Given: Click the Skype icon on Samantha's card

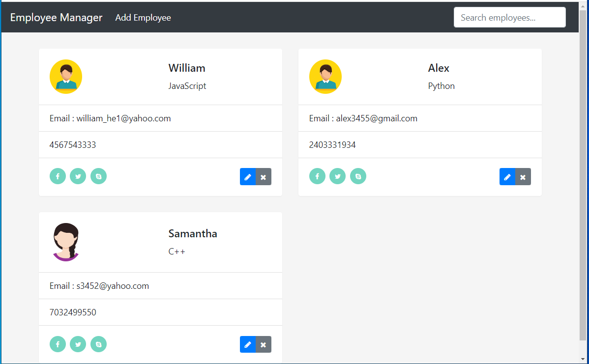Looking at the screenshot, I should [98, 344].
